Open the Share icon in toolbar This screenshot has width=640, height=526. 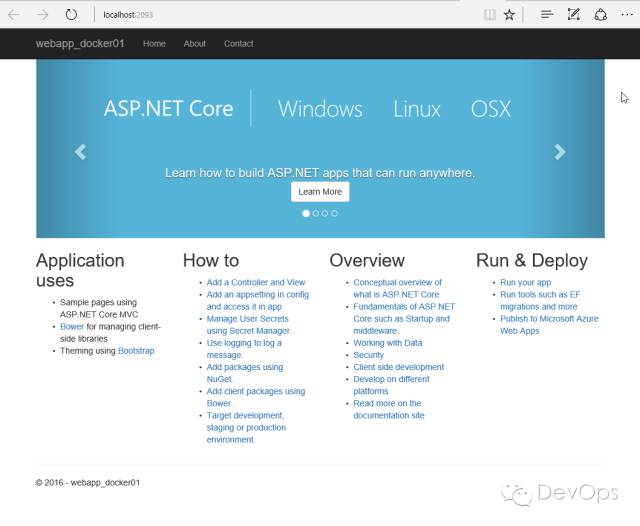[600, 15]
